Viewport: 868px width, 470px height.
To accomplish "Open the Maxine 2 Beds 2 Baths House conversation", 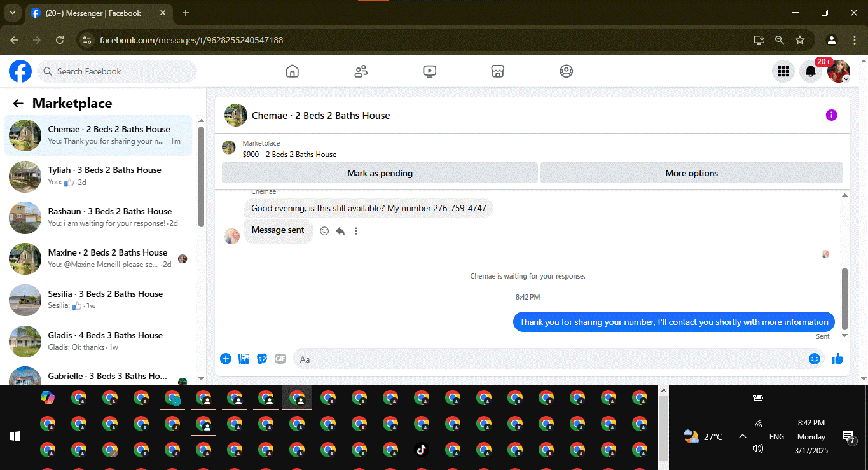I will click(x=99, y=259).
